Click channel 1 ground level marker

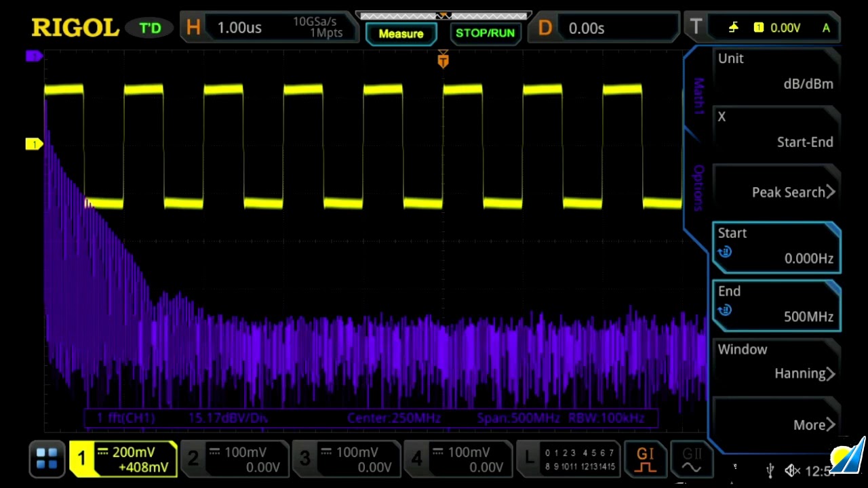tap(34, 144)
